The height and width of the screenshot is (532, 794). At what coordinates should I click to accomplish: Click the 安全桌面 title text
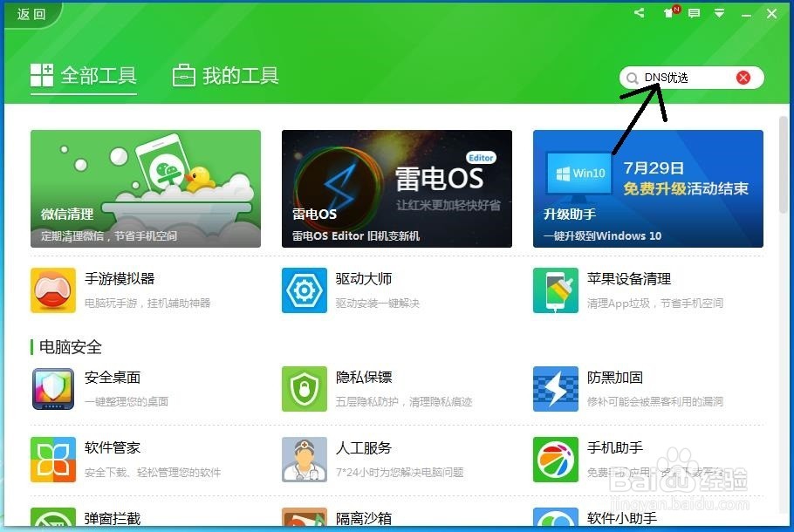coord(113,378)
